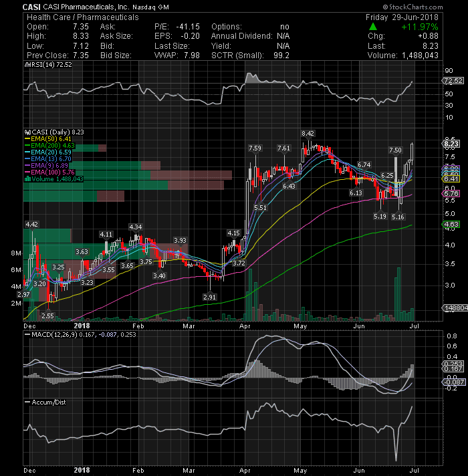468x476 pixels.
Task: Click the green up-arrow change indicator
Action: [x=373, y=27]
